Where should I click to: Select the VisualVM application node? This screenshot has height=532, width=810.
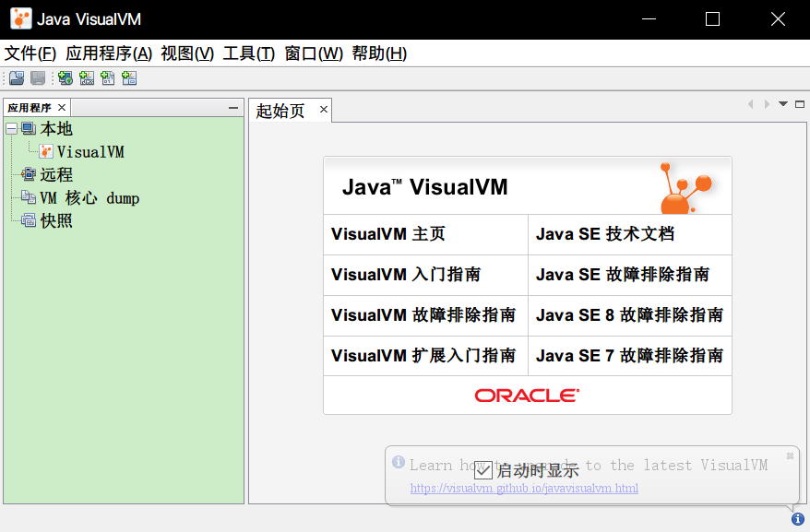tap(89, 151)
